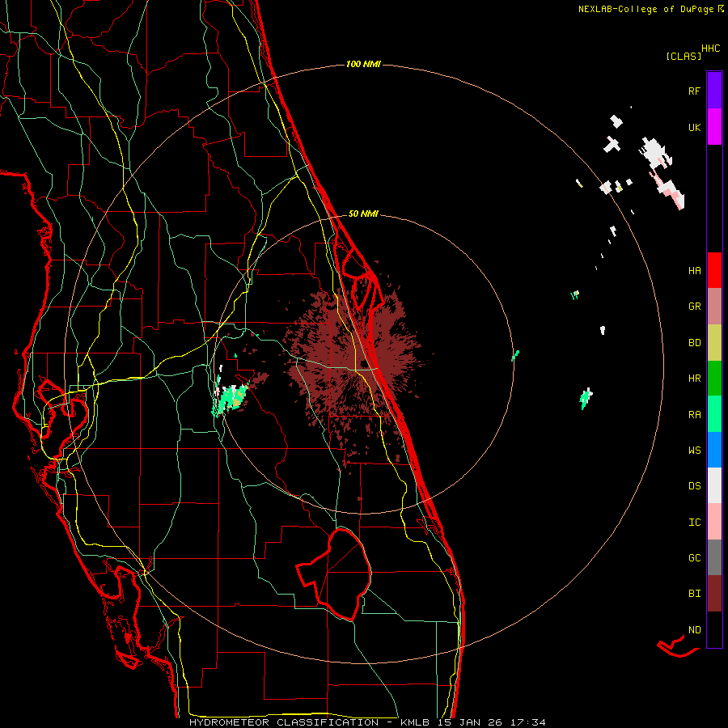
Task: Click the WS legend label
Action: pyautogui.click(x=694, y=451)
